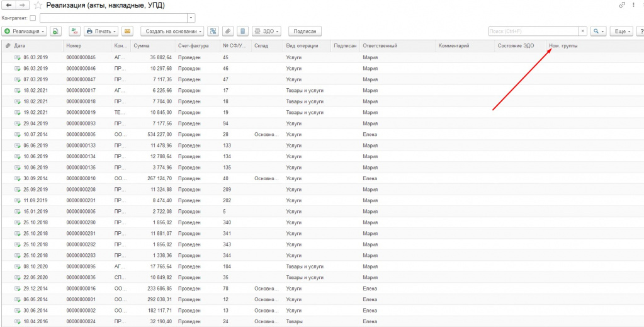The width and height of the screenshot is (644, 327).
Task: Select the number cell 00000000046
Action: pos(81,68)
